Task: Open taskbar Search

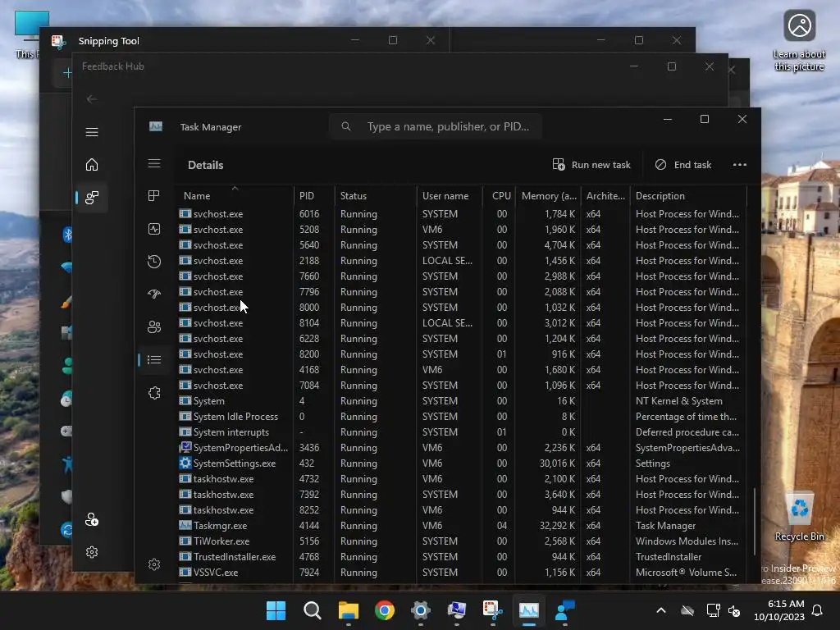Action: pos(313,610)
